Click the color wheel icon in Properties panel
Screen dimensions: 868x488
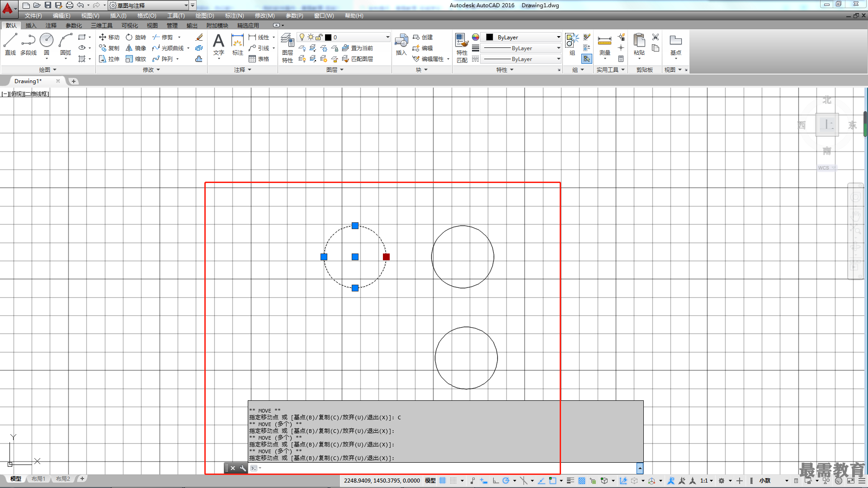click(476, 37)
